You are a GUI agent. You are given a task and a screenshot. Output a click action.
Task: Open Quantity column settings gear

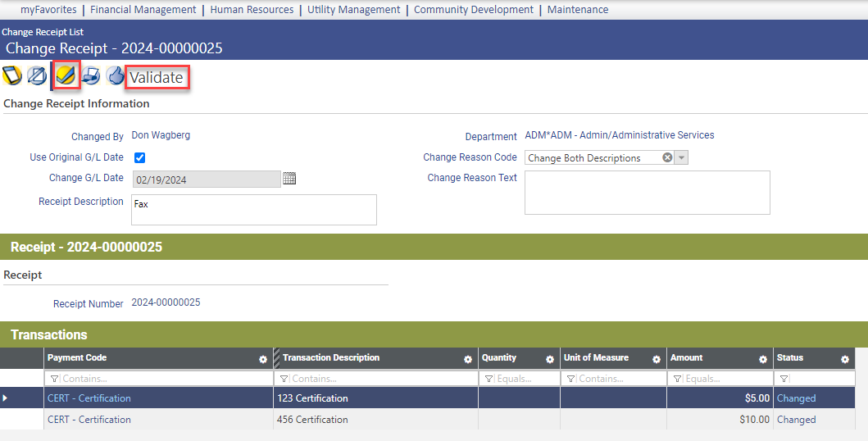point(550,360)
